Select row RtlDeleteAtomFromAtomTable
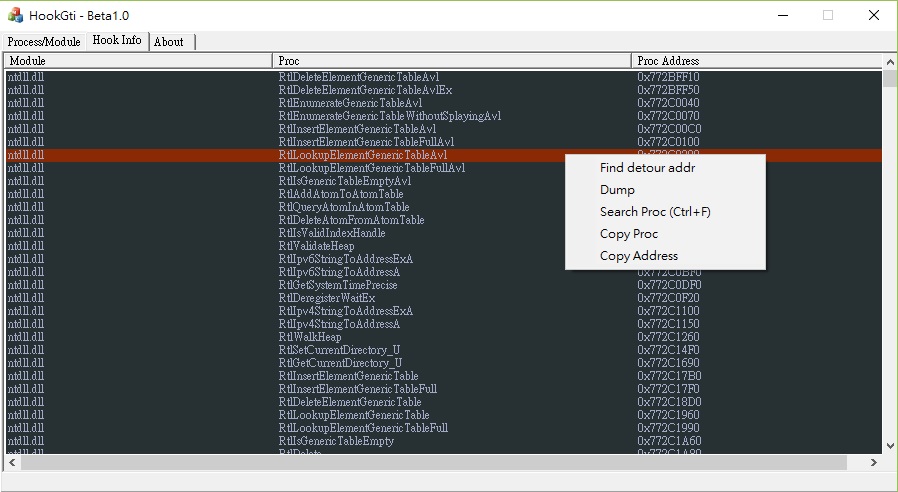 pyautogui.click(x=444, y=220)
